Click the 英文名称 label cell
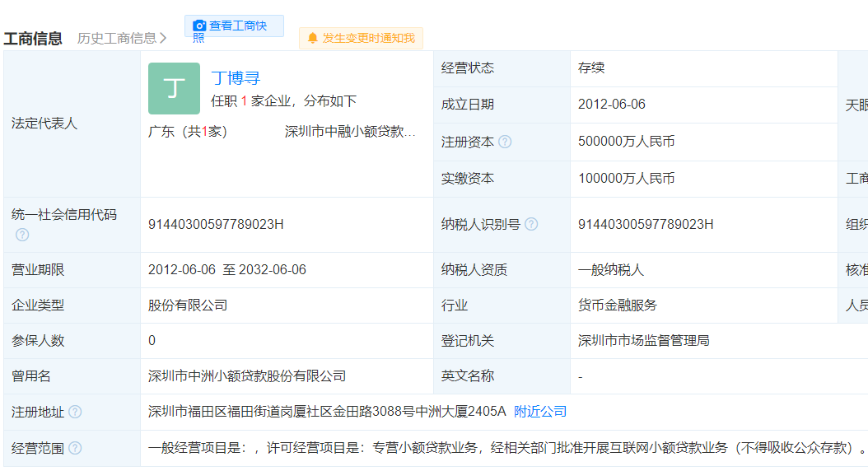 pyautogui.click(x=502, y=376)
